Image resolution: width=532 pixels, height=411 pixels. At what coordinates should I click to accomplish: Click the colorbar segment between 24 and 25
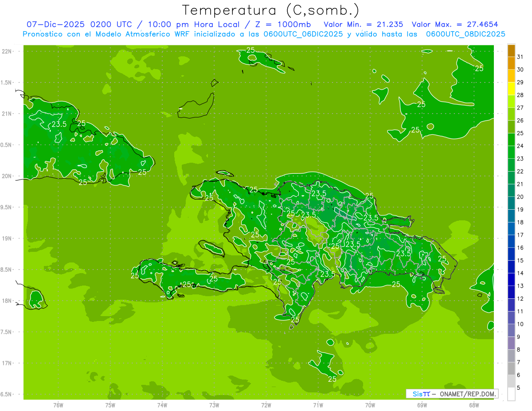[511, 140]
